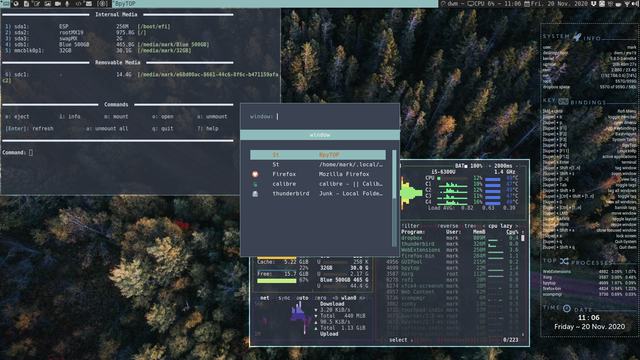Open the wifi network tray icon
This screenshot has height=360, width=640.
627,4
